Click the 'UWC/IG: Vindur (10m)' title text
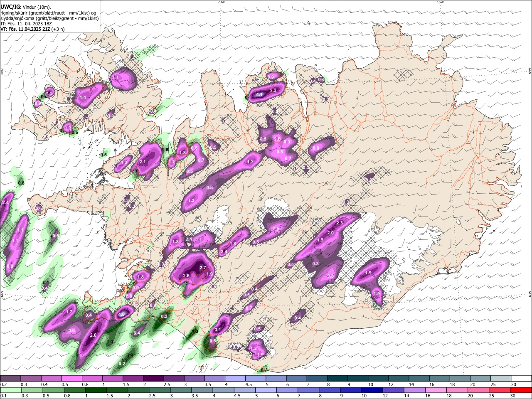The image size is (532, 399). point(26,7)
